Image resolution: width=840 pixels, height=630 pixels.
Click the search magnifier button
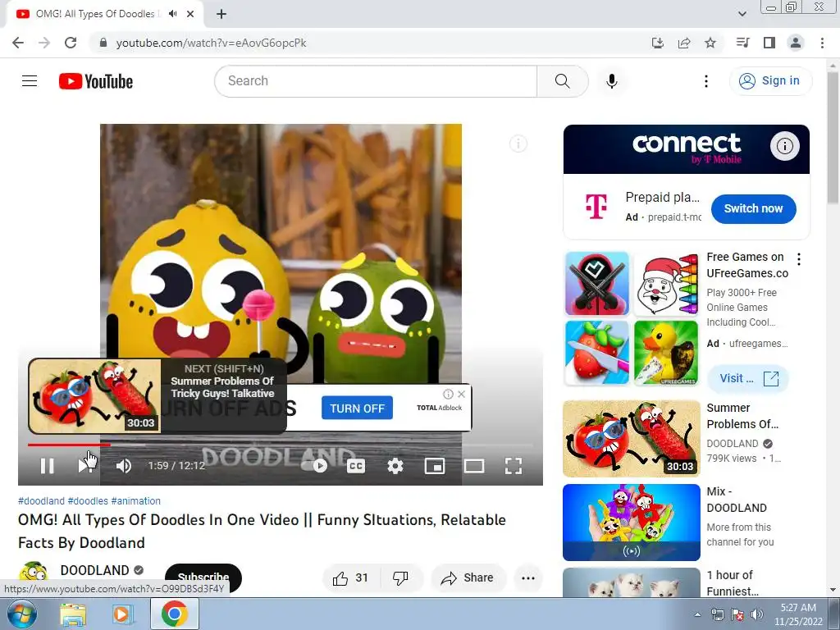point(563,81)
